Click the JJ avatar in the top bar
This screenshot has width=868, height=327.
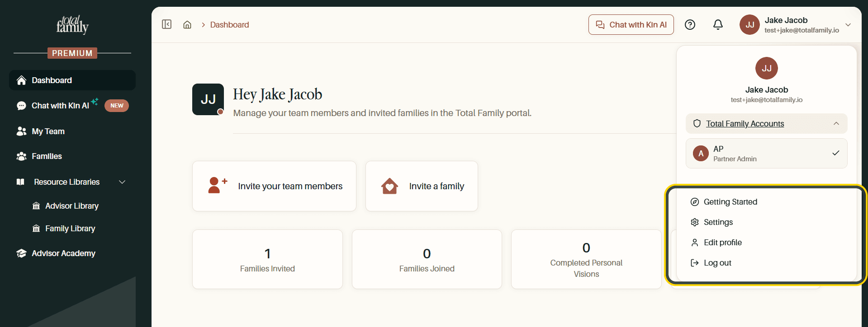pos(749,25)
